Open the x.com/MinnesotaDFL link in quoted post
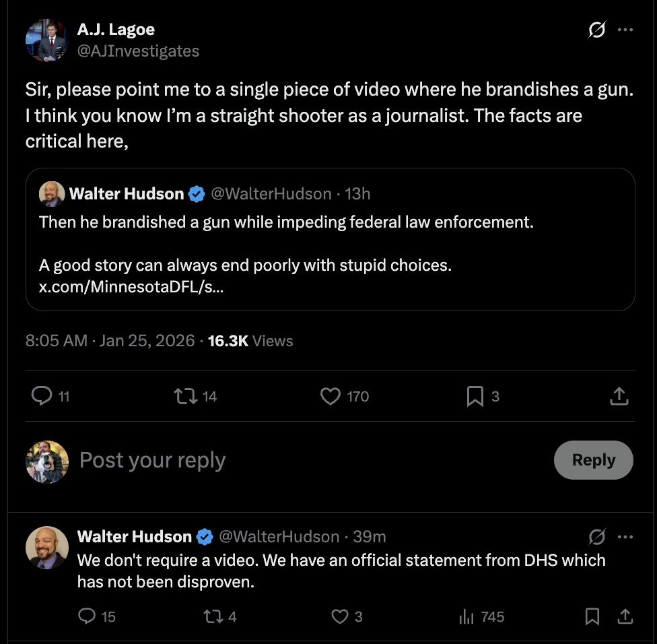The image size is (657, 644). coord(131,285)
